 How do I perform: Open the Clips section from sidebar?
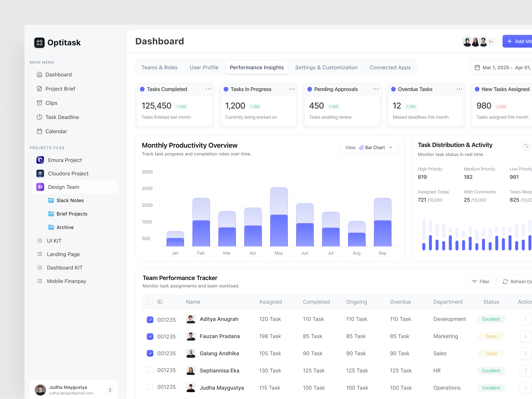click(x=52, y=103)
